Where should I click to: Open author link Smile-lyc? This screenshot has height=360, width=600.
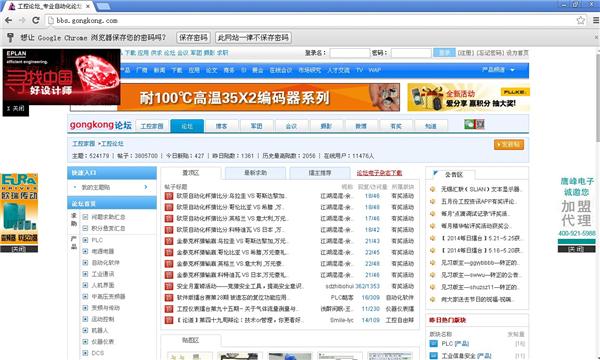tap(341, 320)
